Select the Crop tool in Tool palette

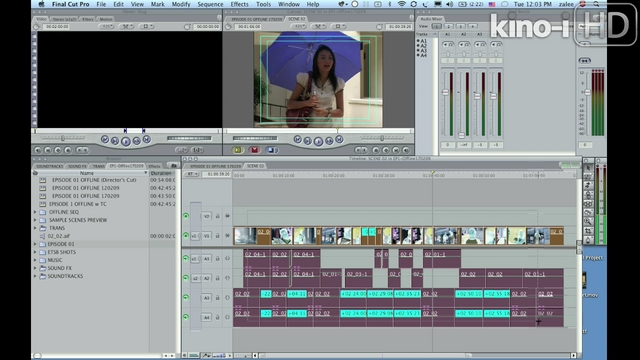click(x=588, y=231)
